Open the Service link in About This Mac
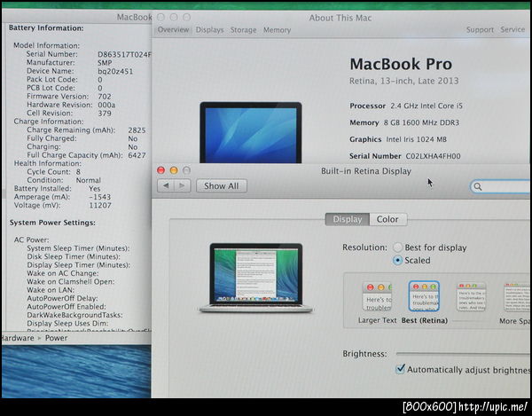The height and width of the screenshot is (416, 532). (512, 29)
